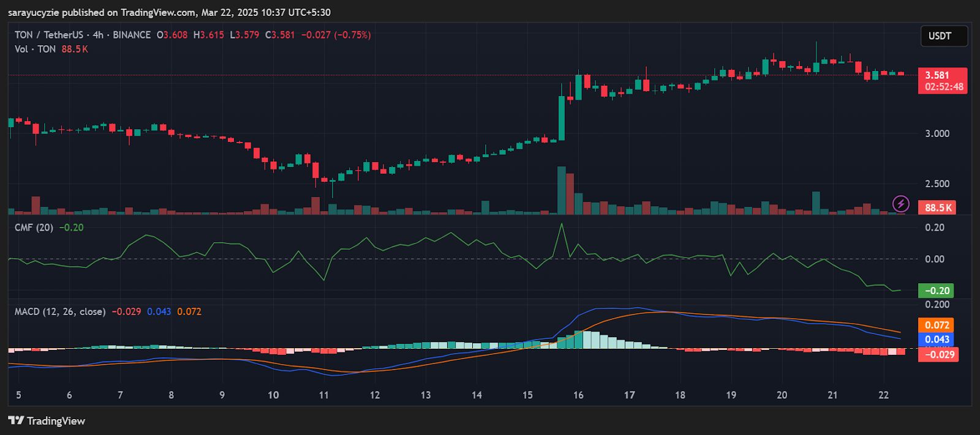
Task: Click the TradingView logo at bottom
Action: pos(47,421)
